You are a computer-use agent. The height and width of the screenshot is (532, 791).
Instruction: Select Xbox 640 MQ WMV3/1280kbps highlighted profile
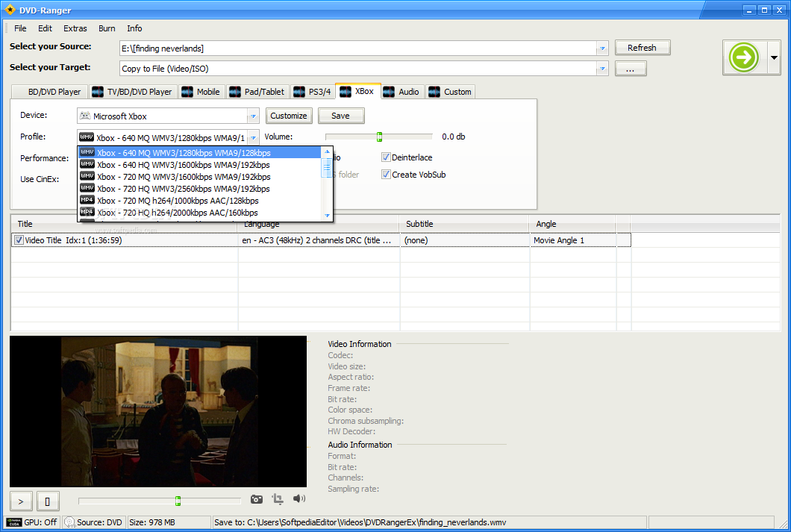click(199, 153)
